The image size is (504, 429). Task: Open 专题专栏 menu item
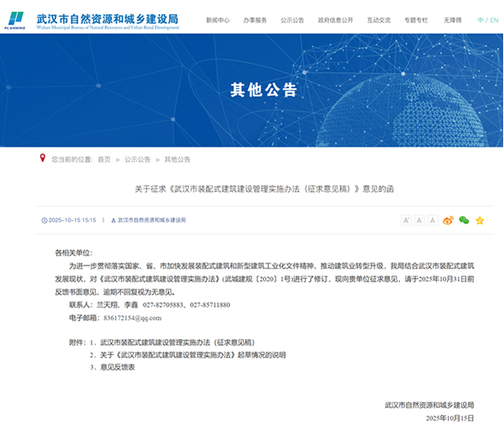click(x=416, y=19)
